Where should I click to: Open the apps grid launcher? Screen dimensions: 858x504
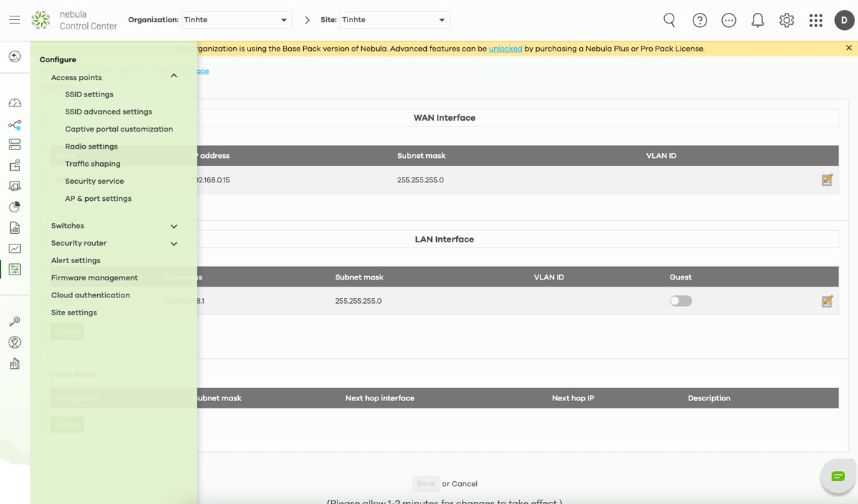click(816, 21)
